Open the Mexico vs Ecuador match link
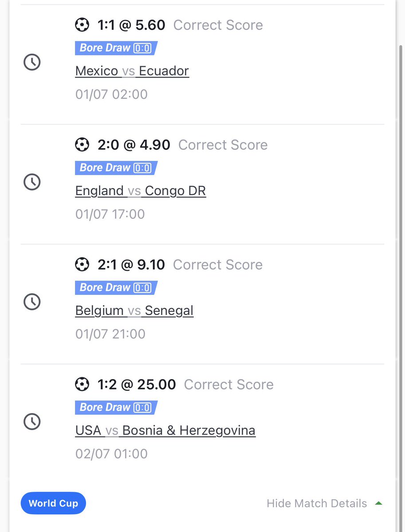The image size is (405, 532). (132, 71)
